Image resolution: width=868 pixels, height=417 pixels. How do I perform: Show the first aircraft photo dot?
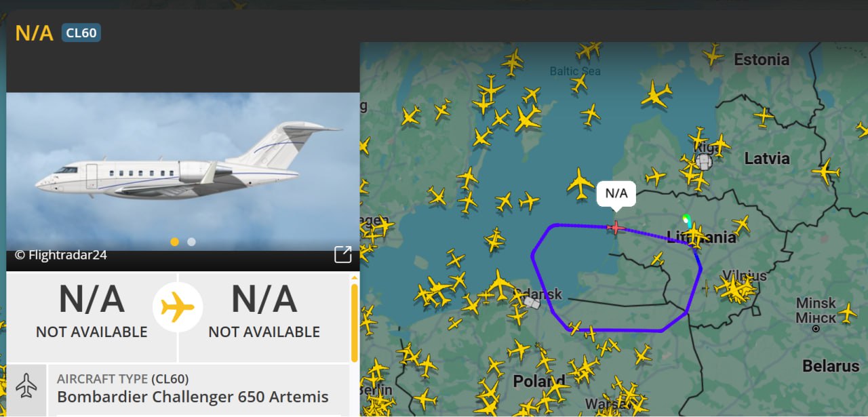click(x=175, y=241)
